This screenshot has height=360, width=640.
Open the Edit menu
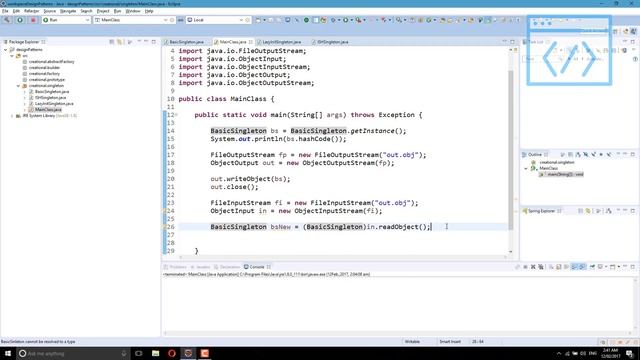tap(16, 11)
